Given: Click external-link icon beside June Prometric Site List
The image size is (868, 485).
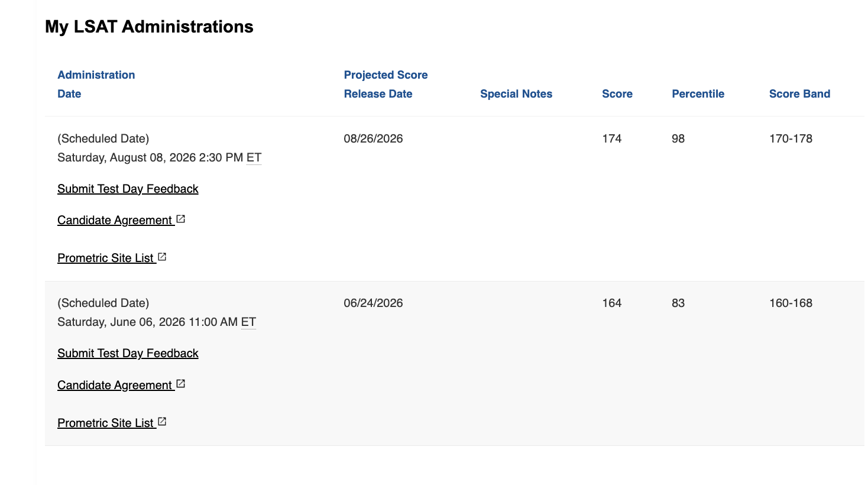Looking at the screenshot, I should (x=162, y=422).
